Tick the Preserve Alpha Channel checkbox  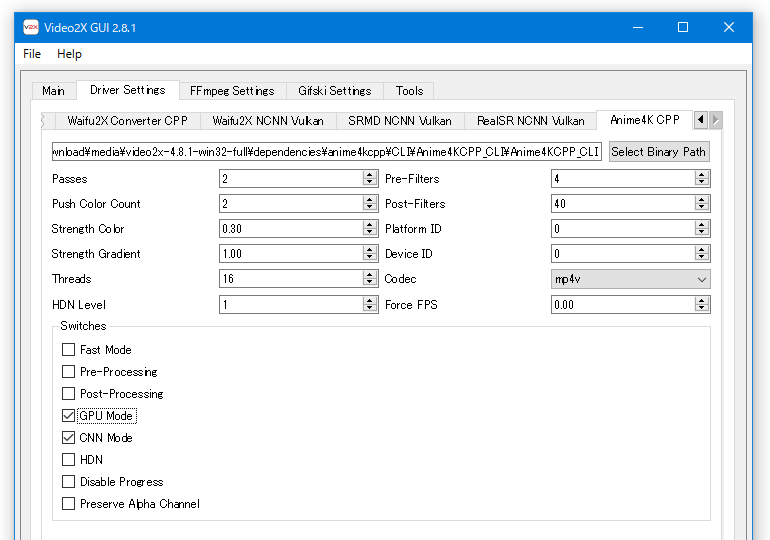pyautogui.click(x=68, y=504)
